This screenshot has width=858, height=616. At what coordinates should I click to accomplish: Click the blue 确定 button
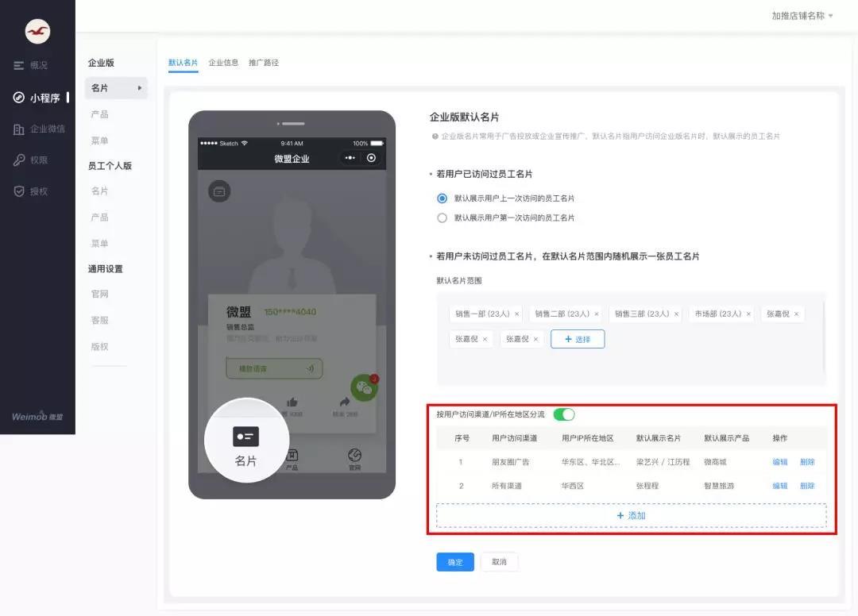455,562
